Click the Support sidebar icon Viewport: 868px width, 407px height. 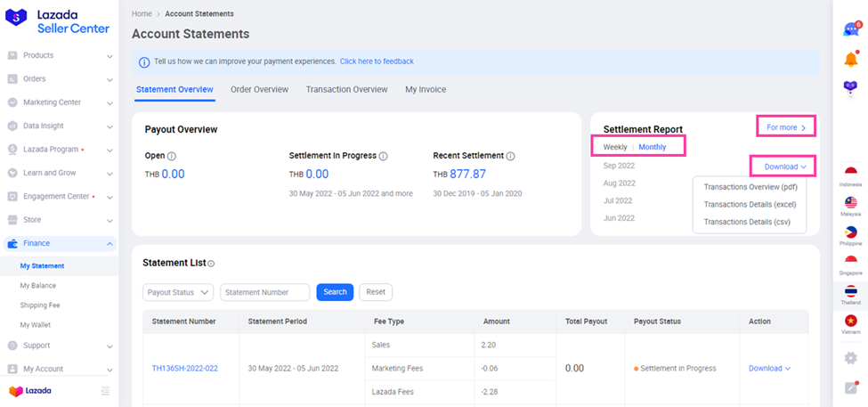(12, 346)
